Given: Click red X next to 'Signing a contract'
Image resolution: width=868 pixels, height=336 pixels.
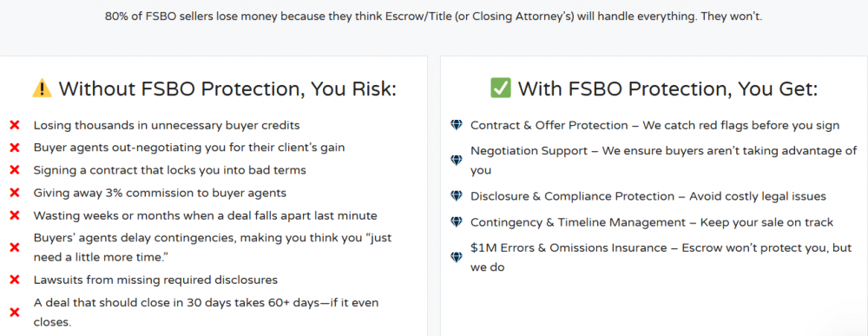Looking at the screenshot, I should [x=15, y=170].
